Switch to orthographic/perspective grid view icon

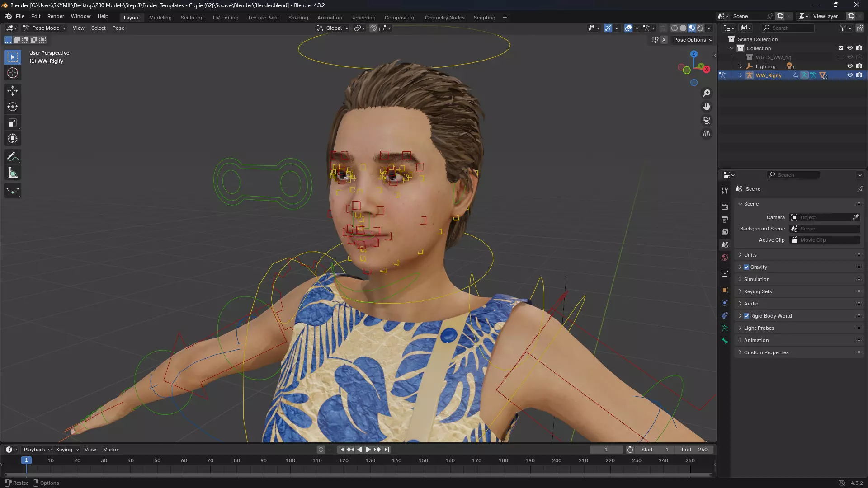coord(706,134)
